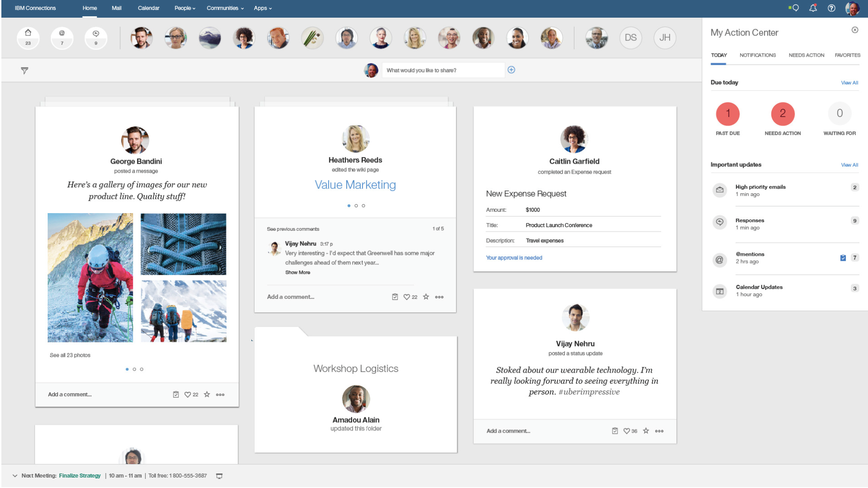Screen dimensions: 868x488
Task: Select third carousel dot under photo gallery
Action: point(142,369)
